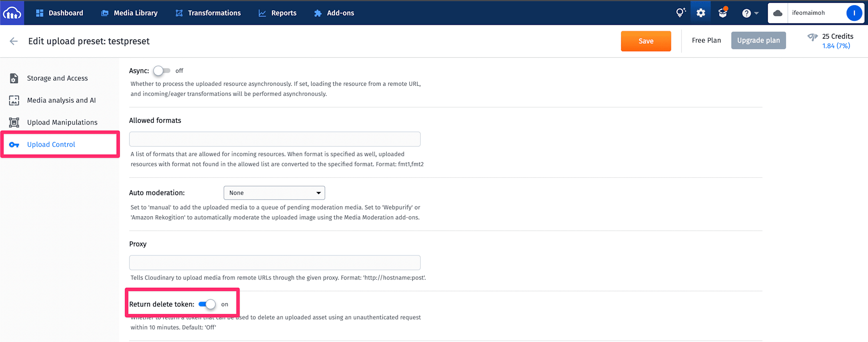Viewport: 868px width, 342px height.
Task: Open the Auto moderation dropdown
Action: [274, 193]
